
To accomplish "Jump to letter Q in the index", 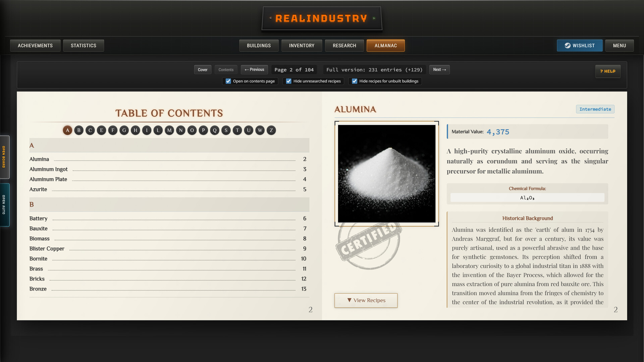I will pos(215,130).
